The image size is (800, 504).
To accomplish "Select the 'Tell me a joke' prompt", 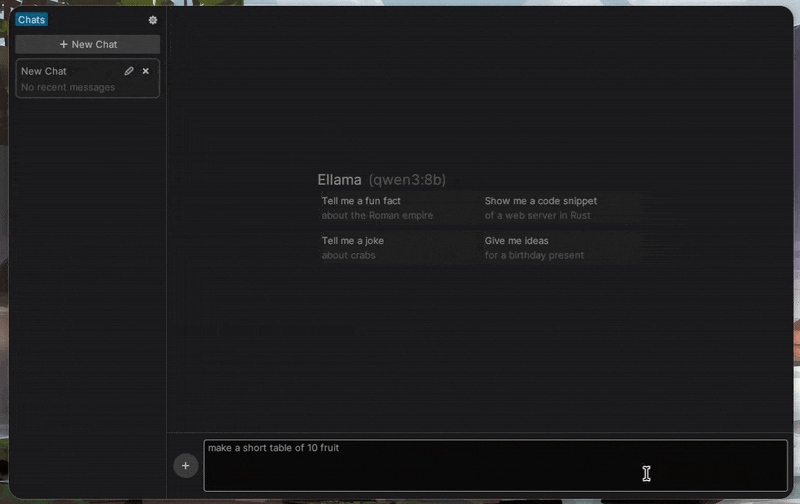I will coord(352,240).
